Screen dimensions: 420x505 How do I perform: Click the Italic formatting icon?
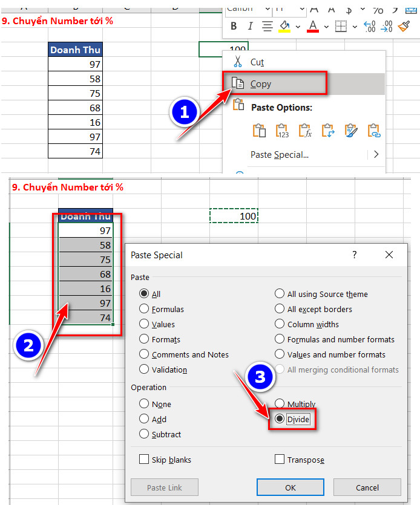tap(250, 26)
